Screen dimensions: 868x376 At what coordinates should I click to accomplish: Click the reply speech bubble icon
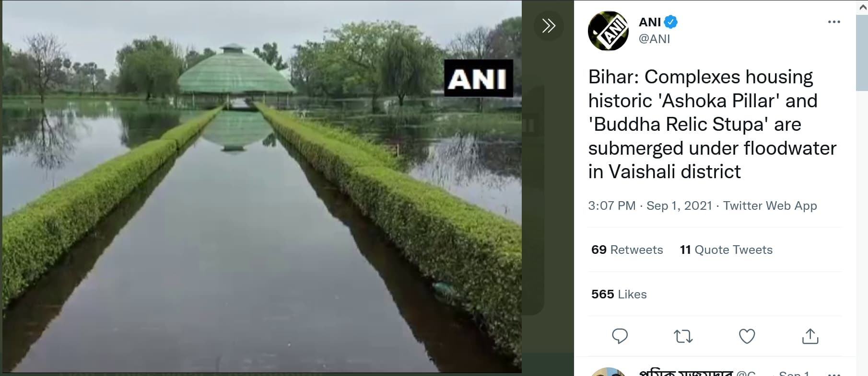(620, 336)
